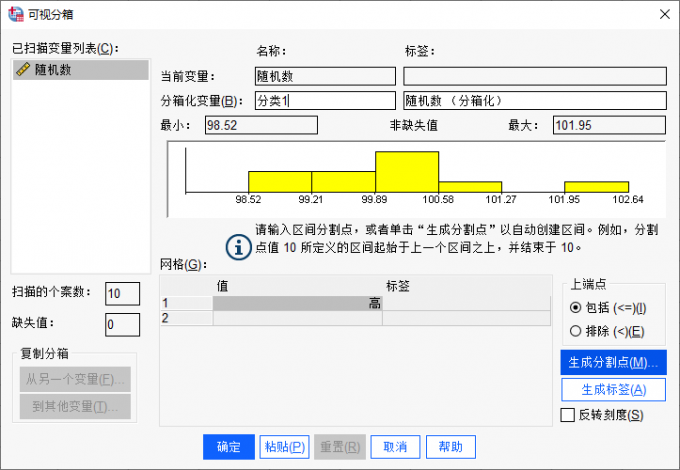Click 生成分割点 button
This screenshot has height=470, width=680.
[x=613, y=362]
